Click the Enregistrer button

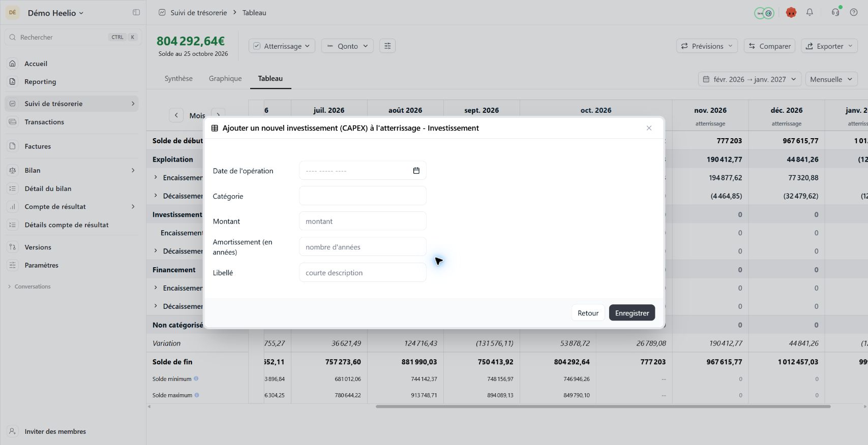point(632,313)
